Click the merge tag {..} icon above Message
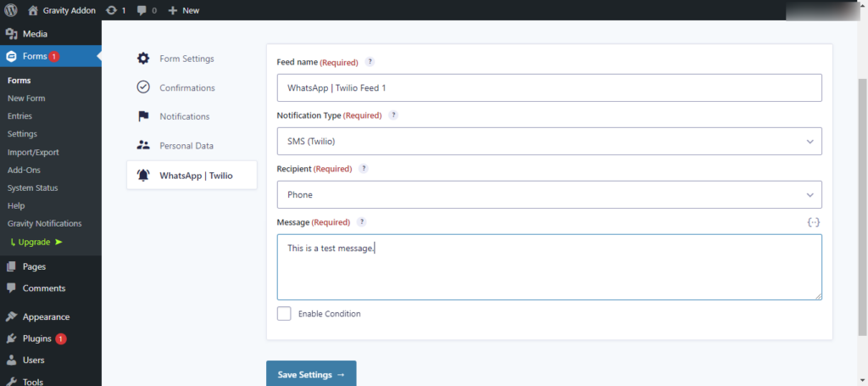This screenshot has width=868, height=386. coord(813,222)
